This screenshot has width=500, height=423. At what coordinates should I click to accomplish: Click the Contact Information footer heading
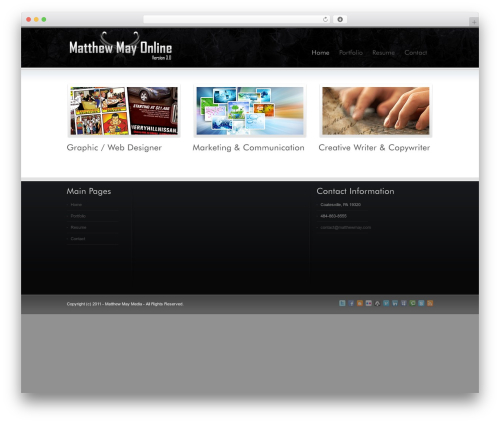tap(355, 191)
